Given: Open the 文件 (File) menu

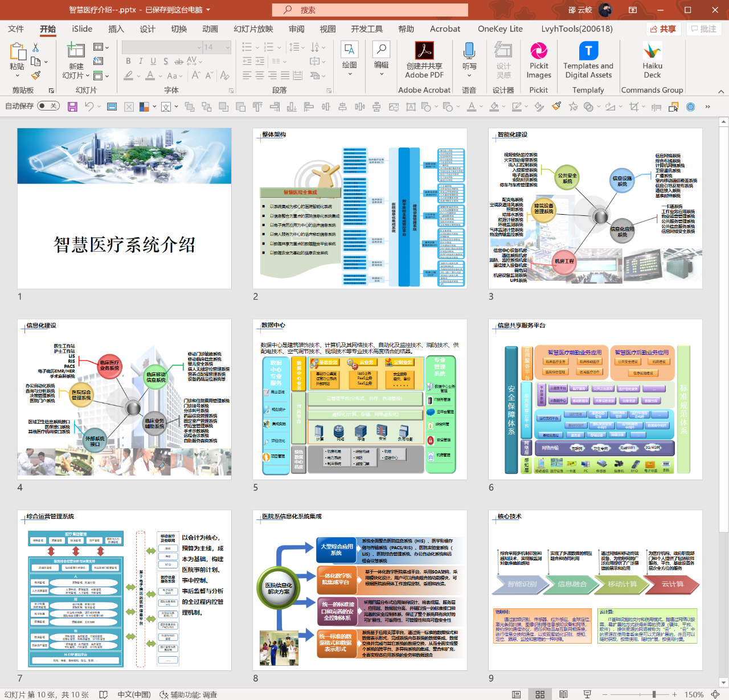Looking at the screenshot, I should pyautogui.click(x=16, y=28).
